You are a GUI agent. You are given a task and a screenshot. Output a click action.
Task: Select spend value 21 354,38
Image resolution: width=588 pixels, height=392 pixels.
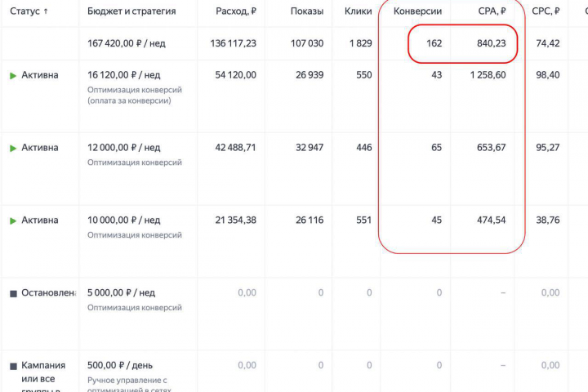pyautogui.click(x=235, y=220)
